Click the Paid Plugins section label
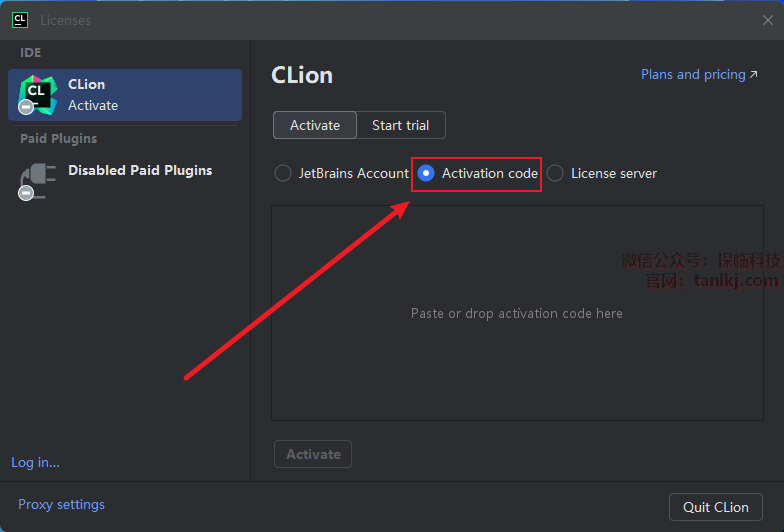 [58, 138]
